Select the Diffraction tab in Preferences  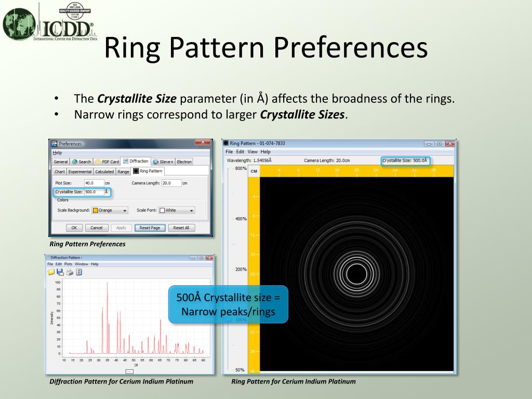136,161
